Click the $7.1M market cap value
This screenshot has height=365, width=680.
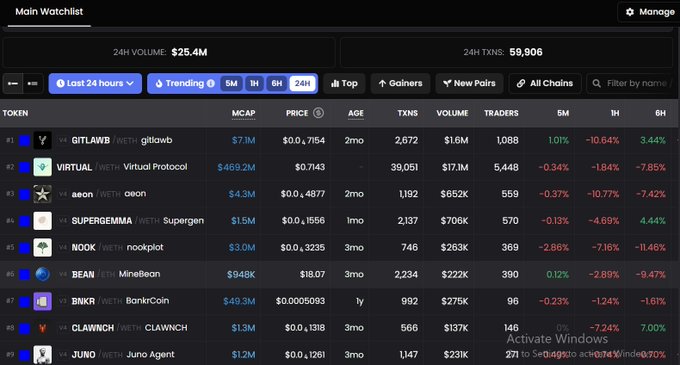243,140
